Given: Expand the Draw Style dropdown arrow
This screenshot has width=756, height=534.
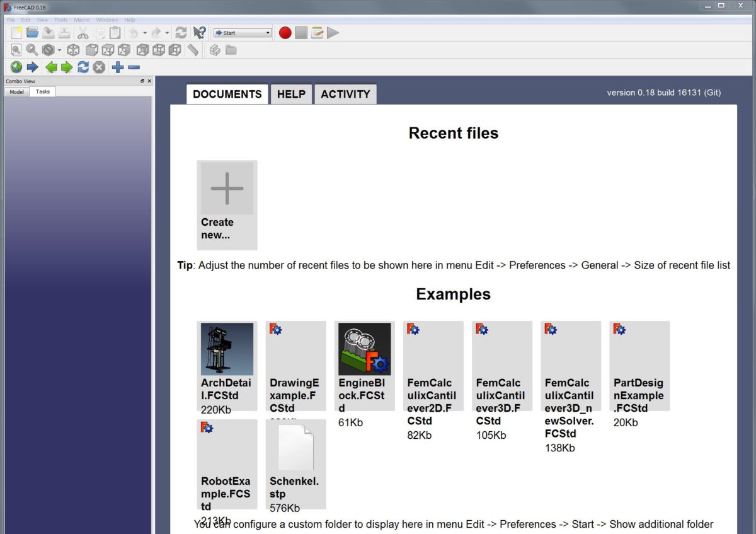Looking at the screenshot, I should (60, 50).
